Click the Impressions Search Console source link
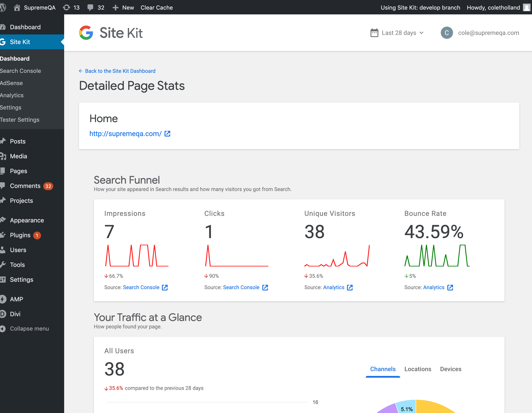Viewport: 532px width, 413px height. pyautogui.click(x=141, y=287)
